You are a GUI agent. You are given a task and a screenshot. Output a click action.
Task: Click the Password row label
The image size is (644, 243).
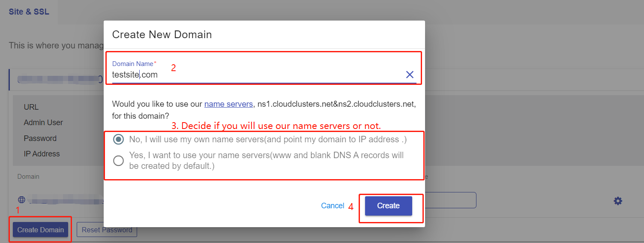[x=40, y=138]
